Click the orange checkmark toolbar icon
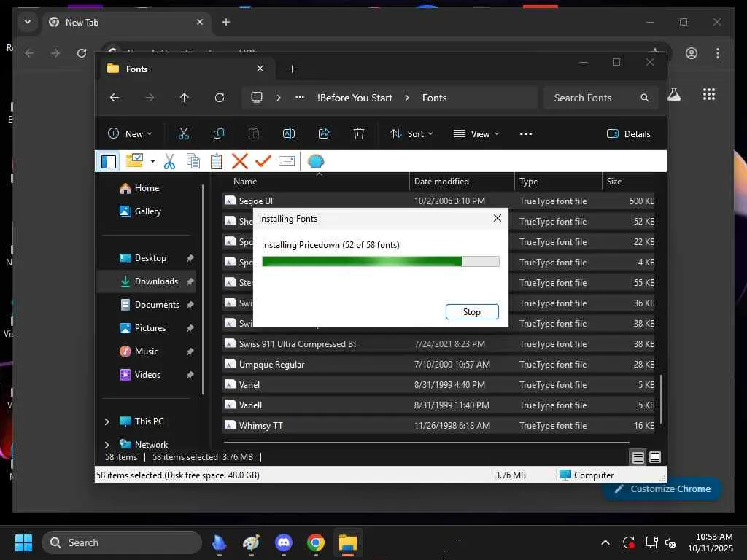 (x=263, y=161)
